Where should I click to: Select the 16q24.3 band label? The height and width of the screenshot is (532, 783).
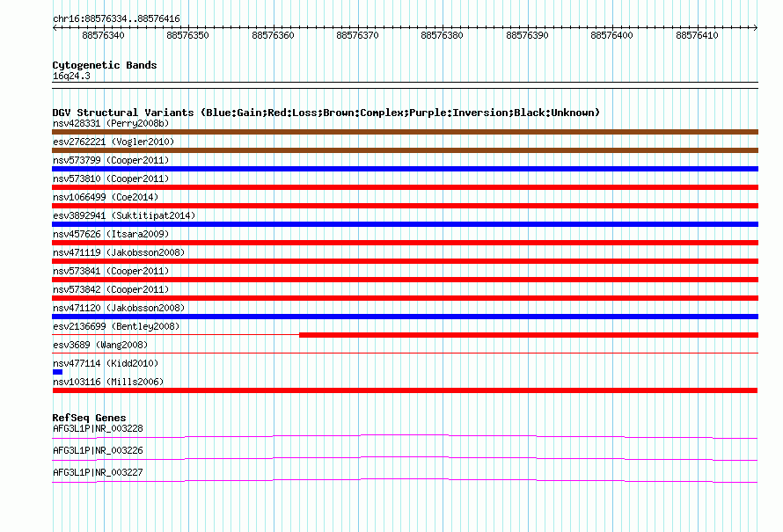click(71, 76)
